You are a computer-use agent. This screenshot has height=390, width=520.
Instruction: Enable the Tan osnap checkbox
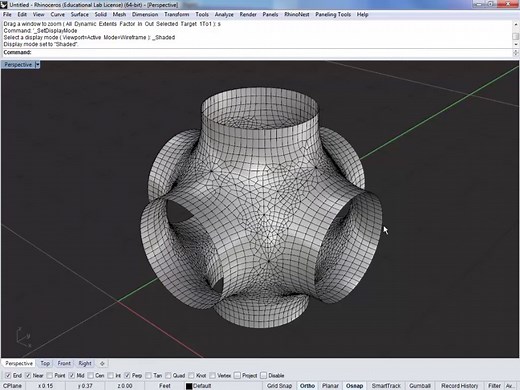pos(148,376)
